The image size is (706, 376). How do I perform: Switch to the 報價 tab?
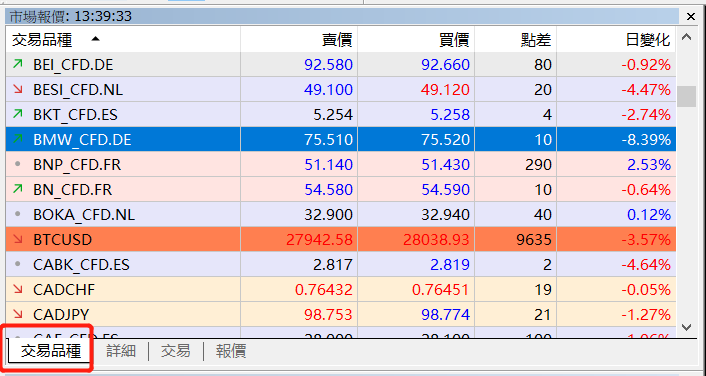[x=231, y=351]
